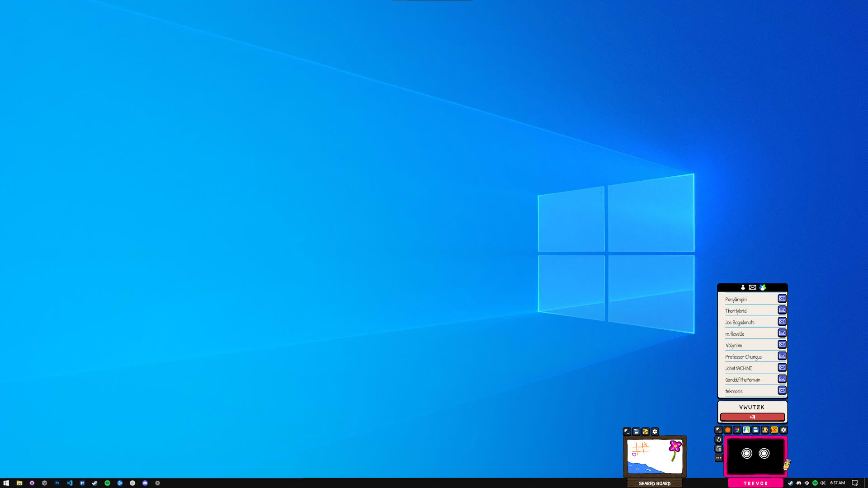This screenshot has height=488, width=868.
Task: Send mail to Volynine
Action: [x=782, y=344]
